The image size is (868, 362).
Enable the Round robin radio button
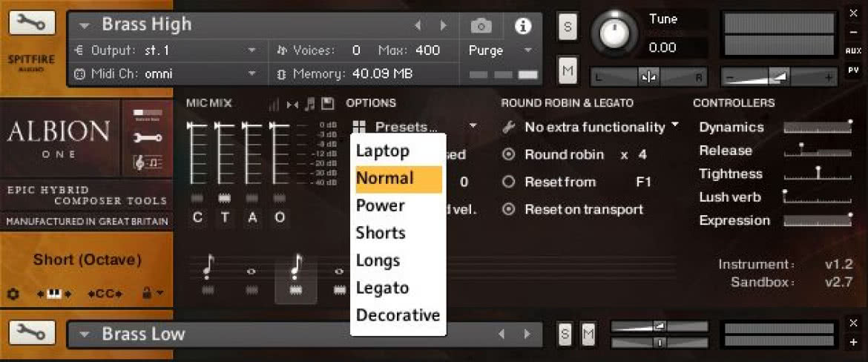pyautogui.click(x=508, y=154)
